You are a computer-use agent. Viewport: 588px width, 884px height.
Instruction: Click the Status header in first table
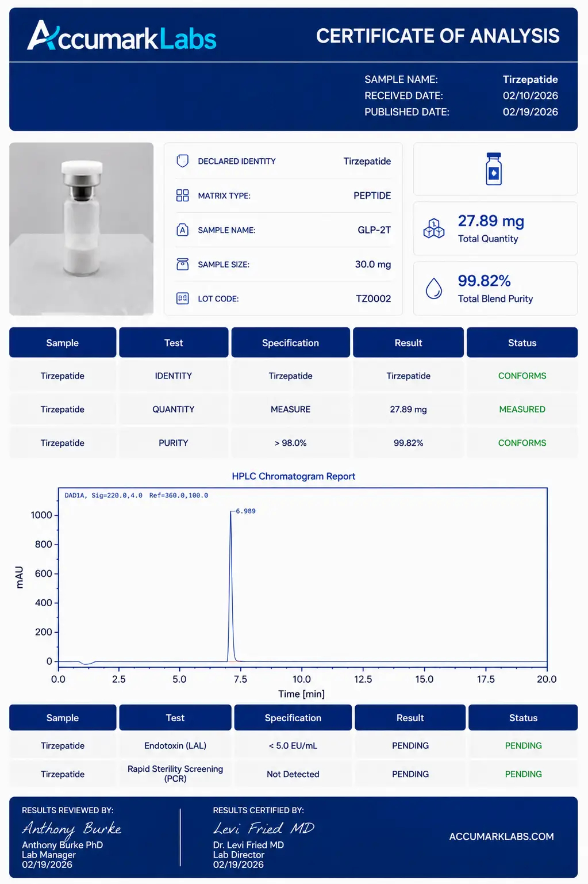tap(522, 343)
